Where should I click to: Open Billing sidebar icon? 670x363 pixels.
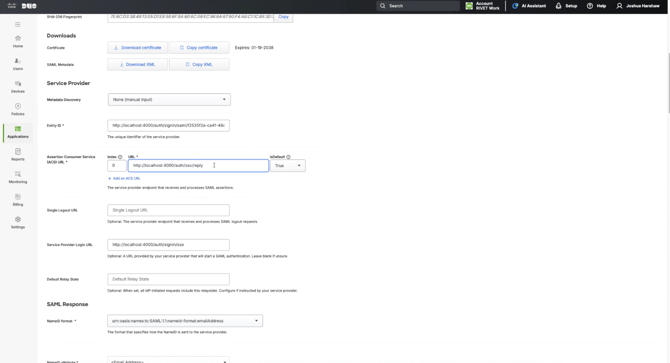point(18,200)
